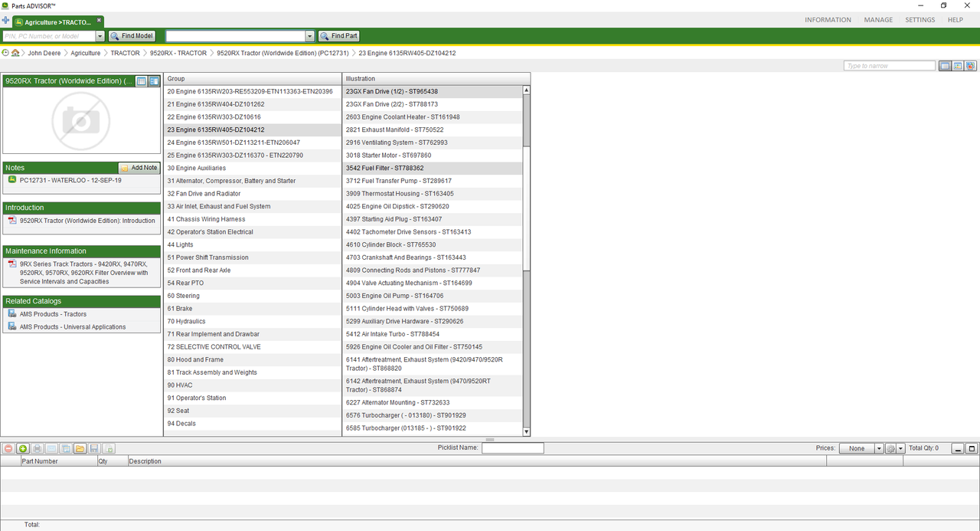Click the Part Number column header
This screenshot has height=531, width=980.
coord(58,461)
